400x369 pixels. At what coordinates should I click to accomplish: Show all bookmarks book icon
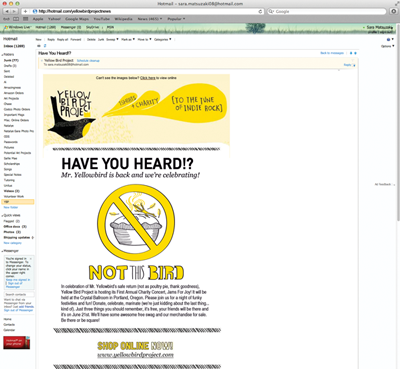tap(16, 19)
